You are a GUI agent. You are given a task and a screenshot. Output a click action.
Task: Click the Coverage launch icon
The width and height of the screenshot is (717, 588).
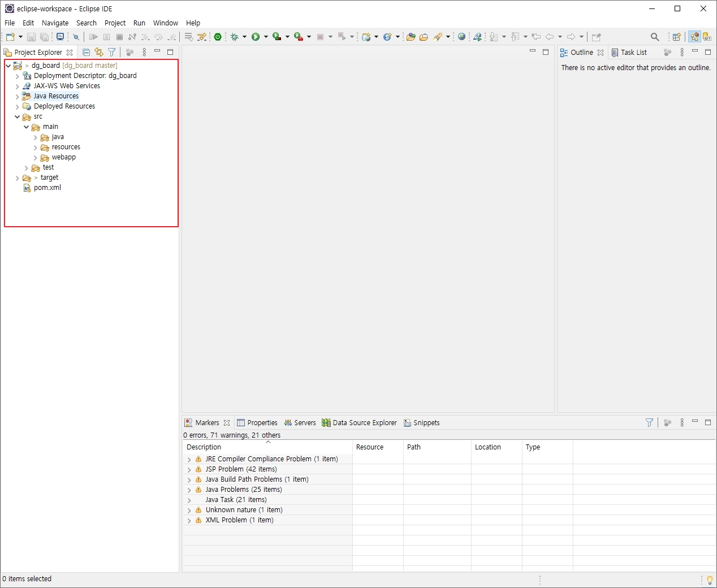(x=277, y=37)
